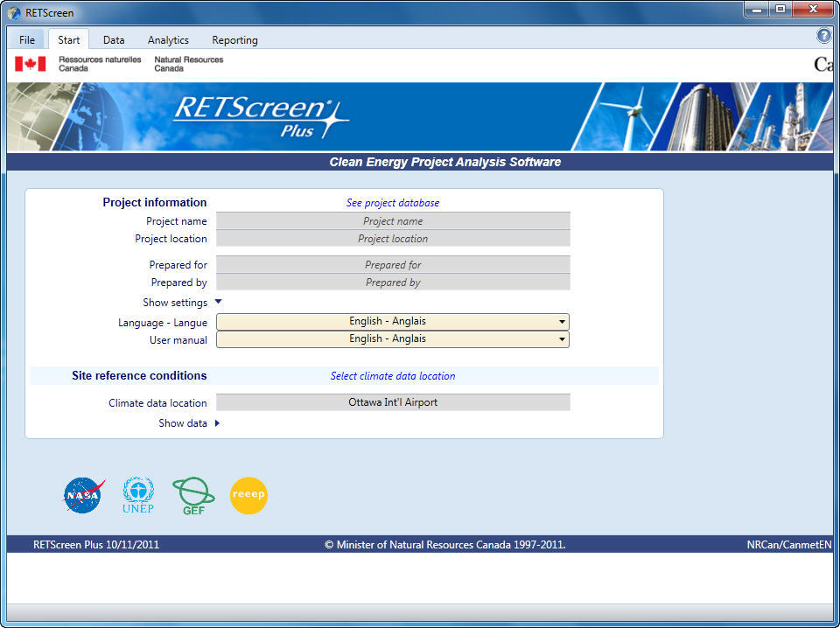Focus the Prepared by field
Image resolution: width=840 pixels, height=628 pixels.
[x=393, y=283]
